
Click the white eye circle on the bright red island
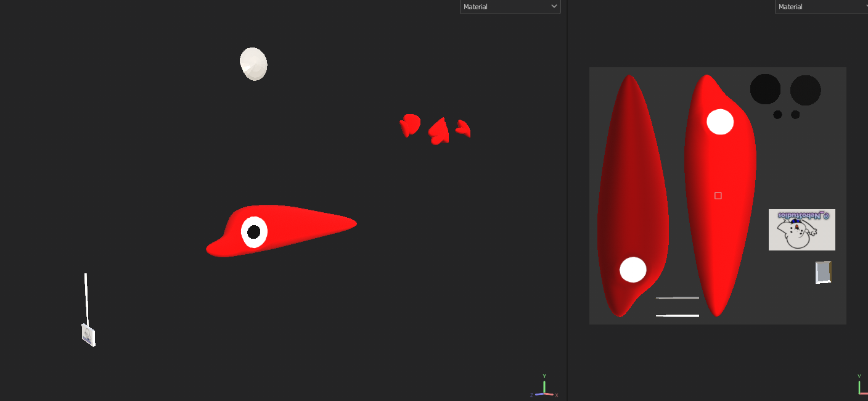720,122
